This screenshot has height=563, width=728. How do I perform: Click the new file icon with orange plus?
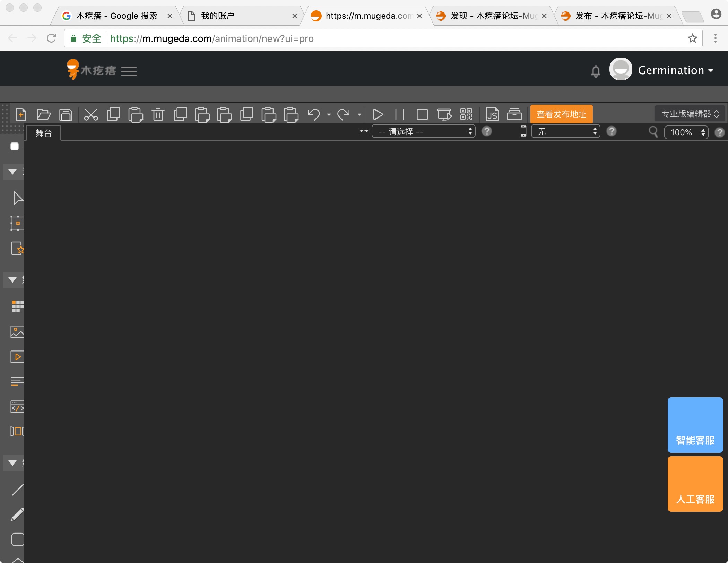tap(21, 114)
